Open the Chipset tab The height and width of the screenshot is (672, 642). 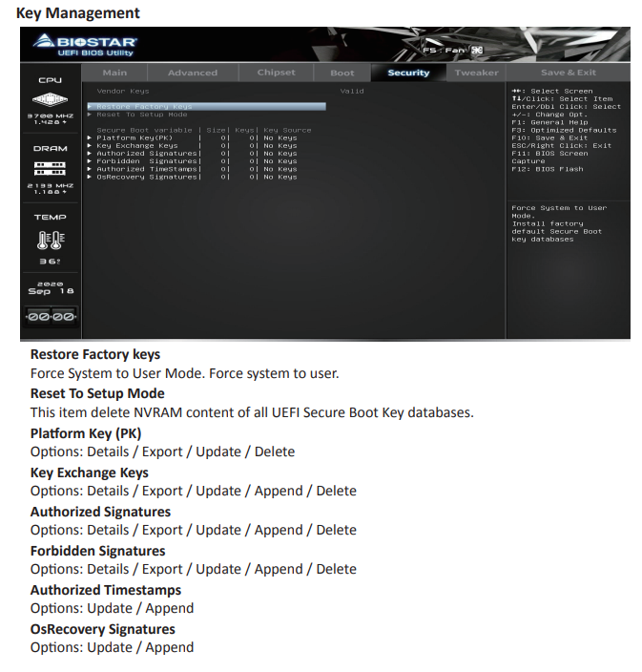click(277, 73)
